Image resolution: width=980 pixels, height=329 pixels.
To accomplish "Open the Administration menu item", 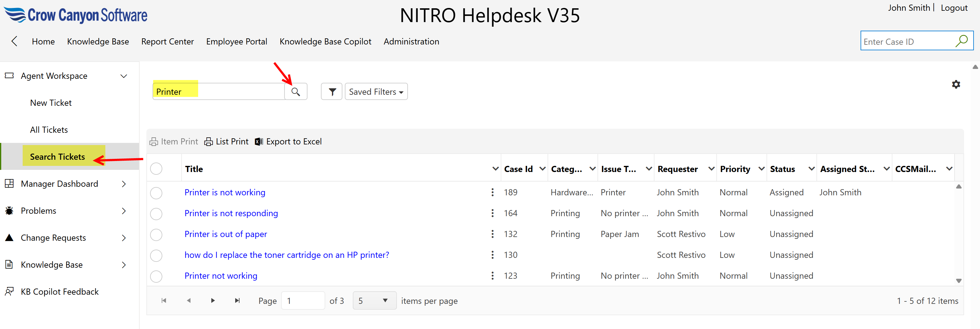I will (x=411, y=41).
